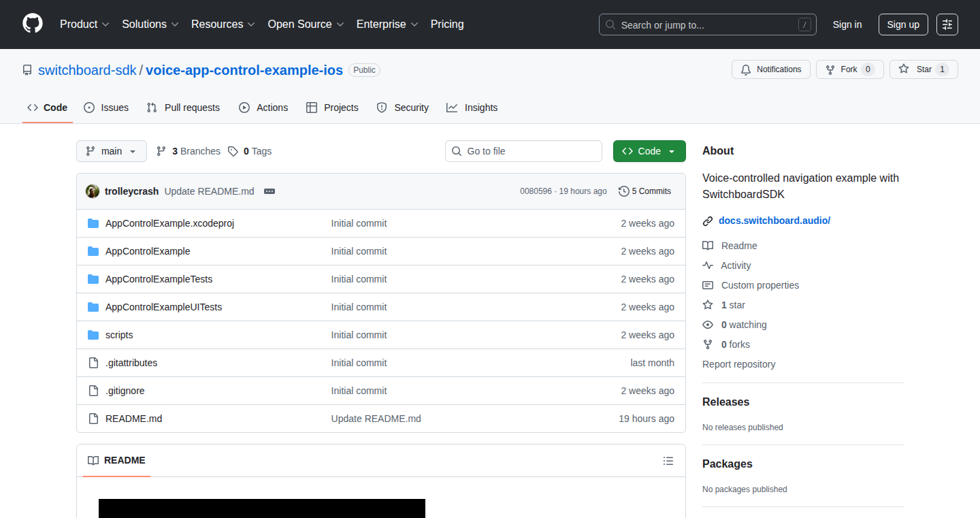Open the scripts row Initial commit message

pos(359,335)
